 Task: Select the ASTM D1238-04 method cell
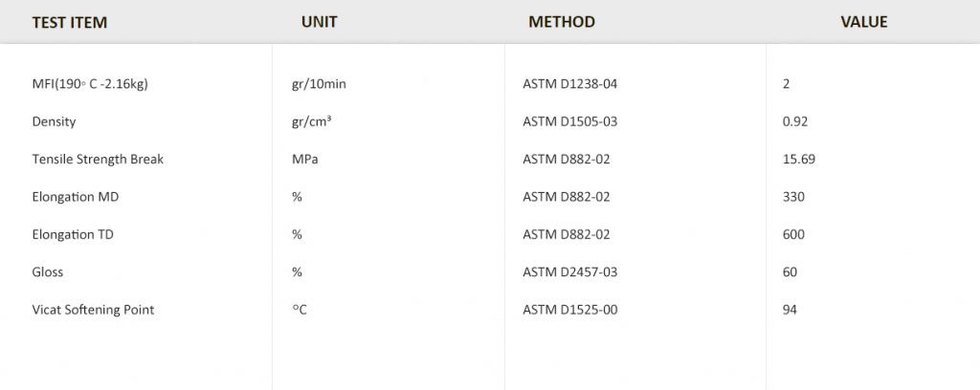[569, 84]
